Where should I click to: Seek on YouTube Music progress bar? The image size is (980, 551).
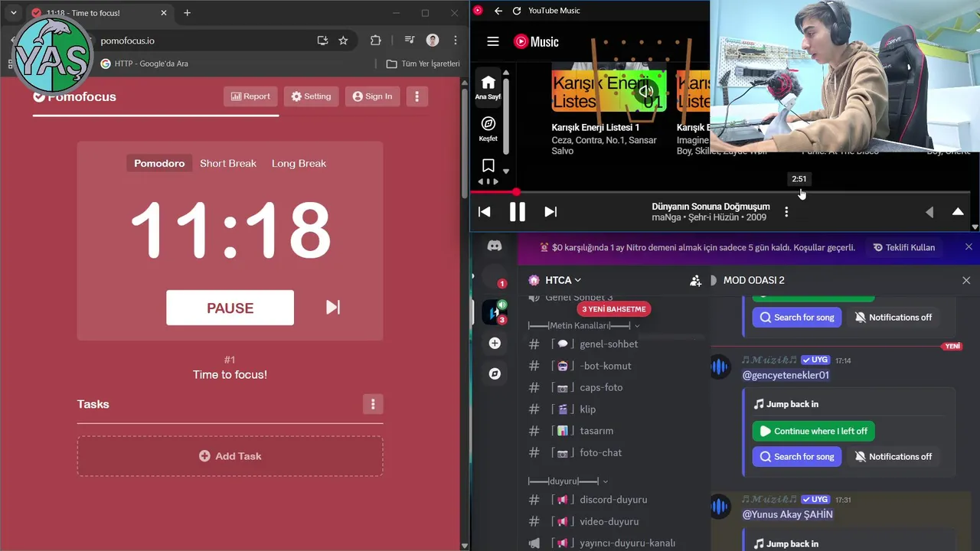click(720, 192)
